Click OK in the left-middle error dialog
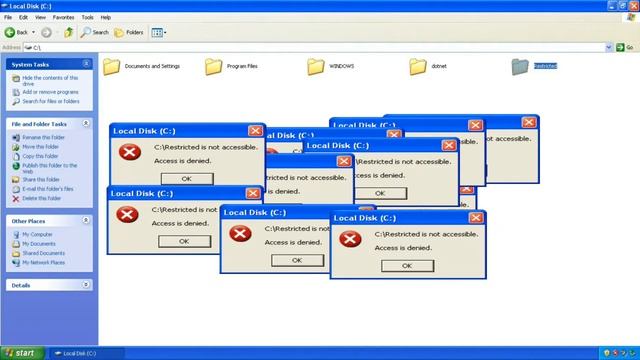The image size is (640, 360). [184, 241]
